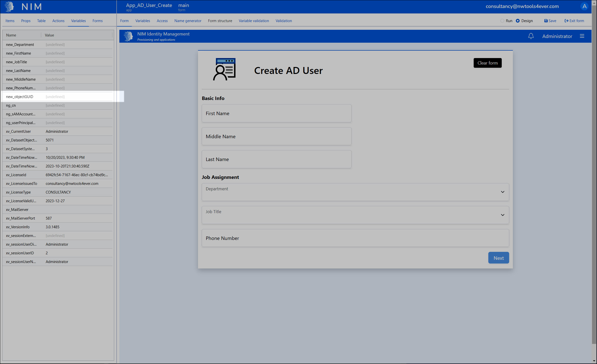
Task: Click the user avatar A icon
Action: 584,6
